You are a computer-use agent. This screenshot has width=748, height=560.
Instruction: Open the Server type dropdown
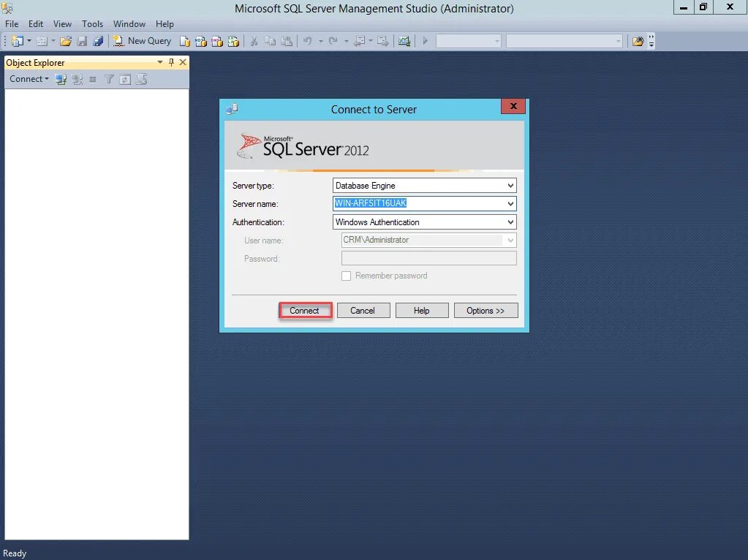click(x=510, y=186)
